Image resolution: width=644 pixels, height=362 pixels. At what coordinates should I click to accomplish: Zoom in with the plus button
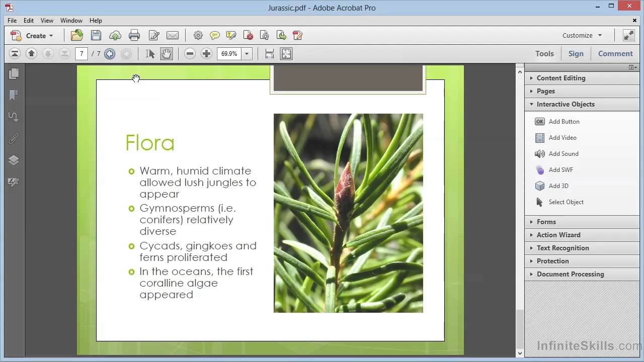pyautogui.click(x=206, y=53)
